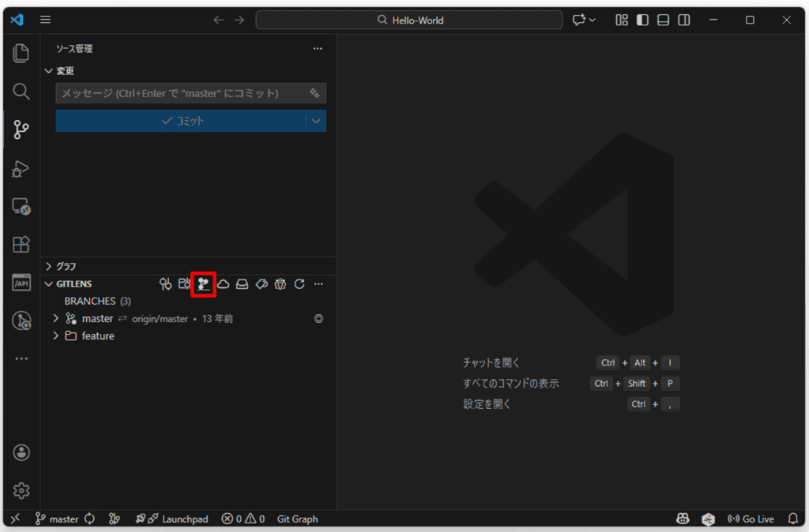The height and width of the screenshot is (532, 809).
Task: Open the hamburger menu at top left
Action: point(45,20)
